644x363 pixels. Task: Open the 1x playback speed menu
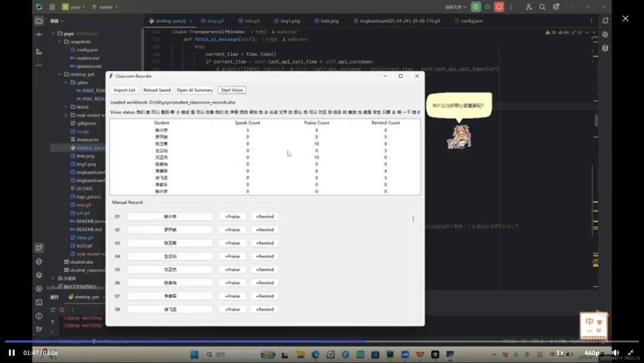560,353
